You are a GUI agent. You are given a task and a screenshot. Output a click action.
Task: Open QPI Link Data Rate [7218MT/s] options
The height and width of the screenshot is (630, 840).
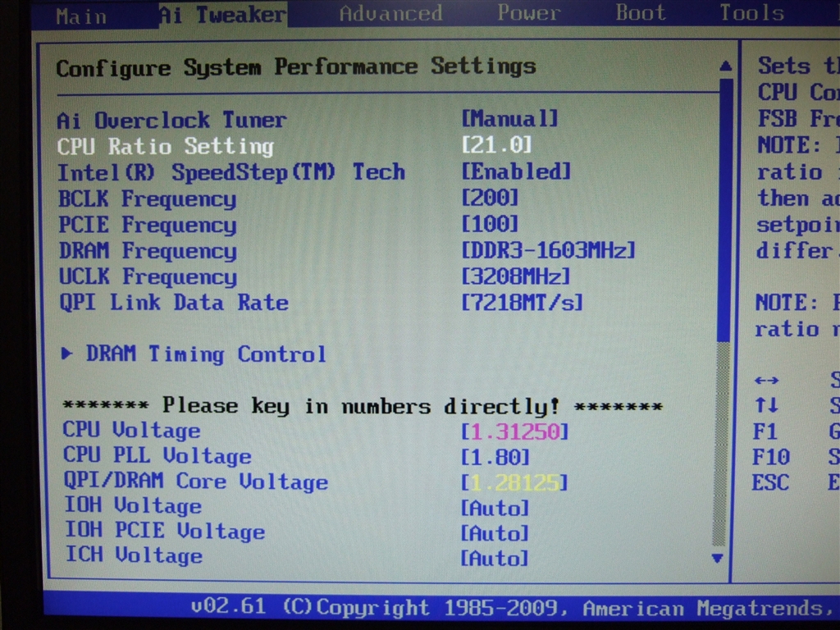click(x=522, y=303)
